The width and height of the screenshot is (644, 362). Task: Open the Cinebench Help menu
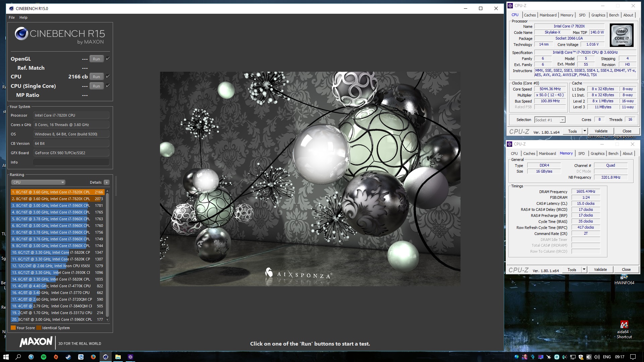coord(23,17)
